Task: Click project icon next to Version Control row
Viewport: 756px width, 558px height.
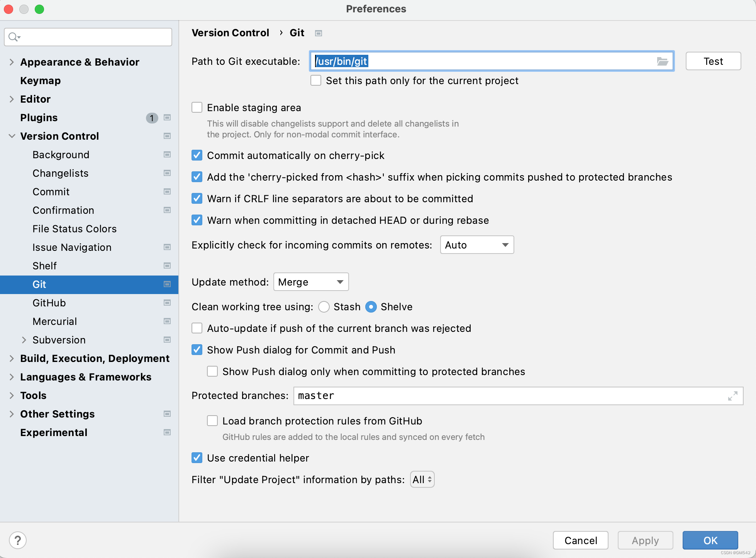Action: click(x=167, y=136)
